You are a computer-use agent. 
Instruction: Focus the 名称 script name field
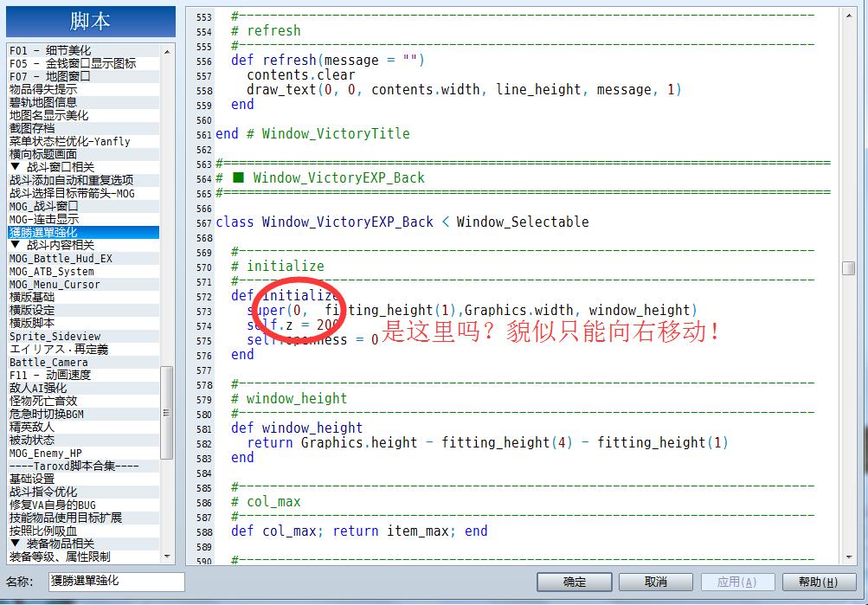116,582
